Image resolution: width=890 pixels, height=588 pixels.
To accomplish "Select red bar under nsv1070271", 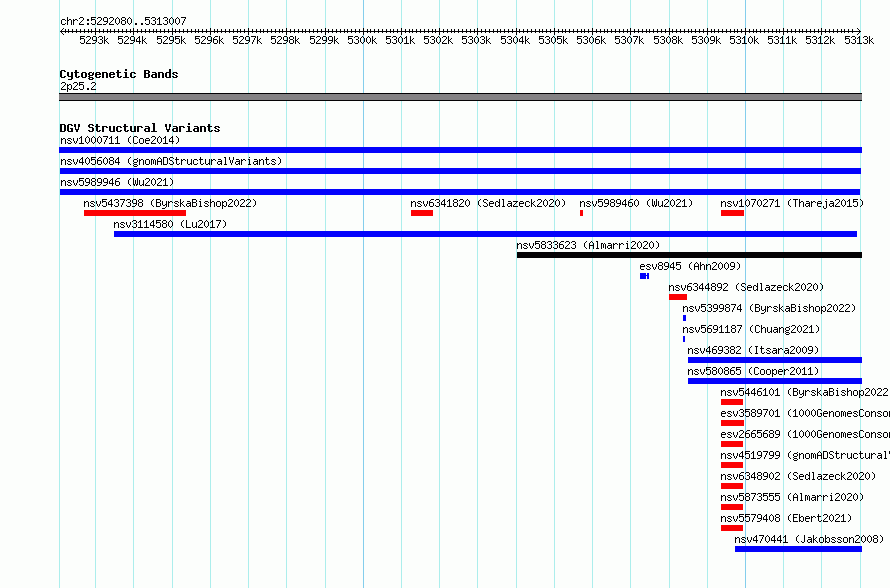I will tap(732, 213).
